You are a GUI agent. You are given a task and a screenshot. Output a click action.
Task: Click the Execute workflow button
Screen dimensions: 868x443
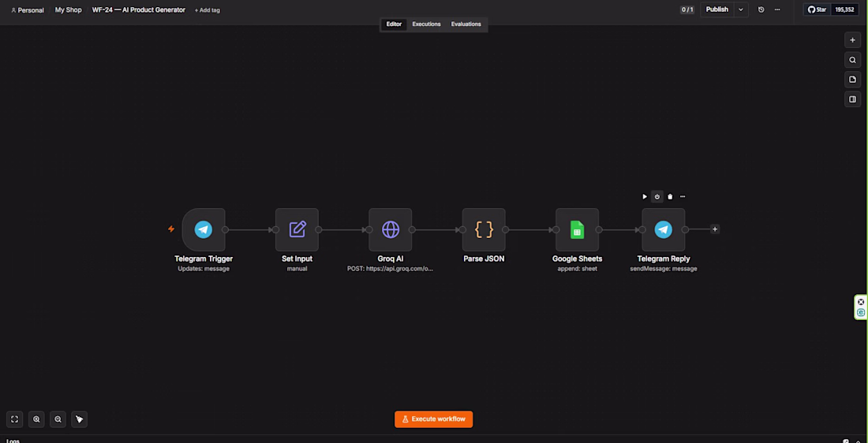click(x=433, y=419)
